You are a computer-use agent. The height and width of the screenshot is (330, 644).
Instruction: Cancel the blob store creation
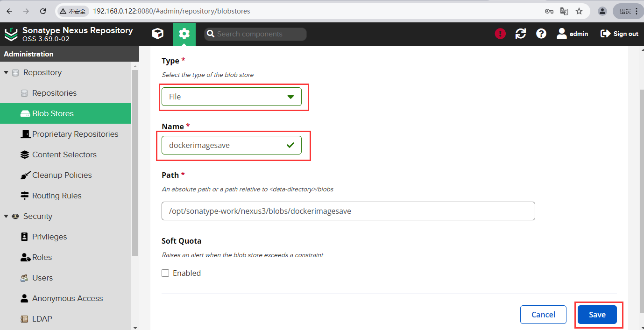(x=543, y=315)
